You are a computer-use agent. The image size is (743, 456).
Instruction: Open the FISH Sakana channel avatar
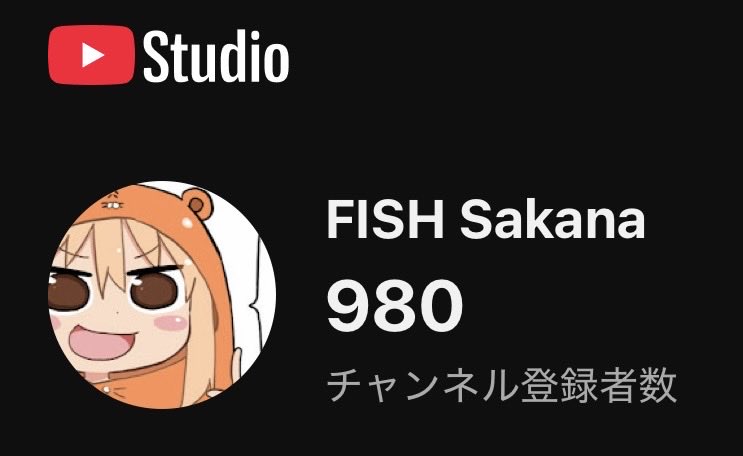(162, 294)
